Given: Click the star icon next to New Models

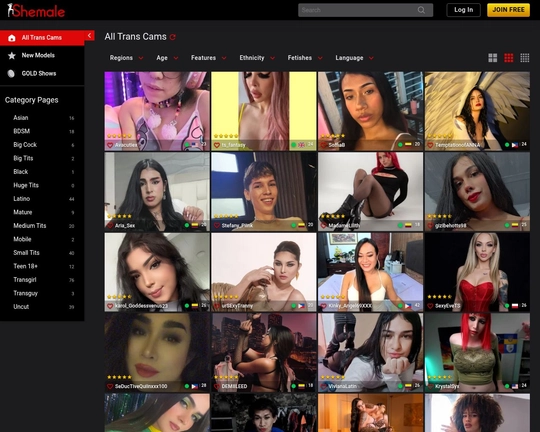Looking at the screenshot, I should pyautogui.click(x=12, y=55).
